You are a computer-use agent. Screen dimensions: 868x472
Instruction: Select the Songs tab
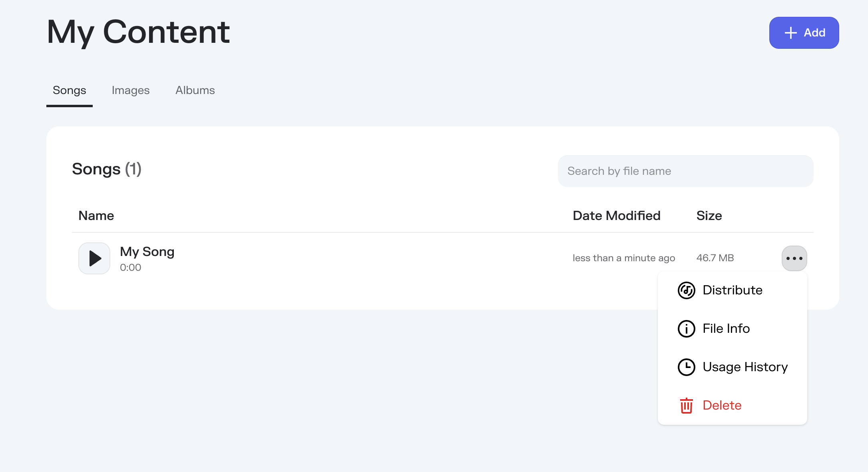[70, 90]
